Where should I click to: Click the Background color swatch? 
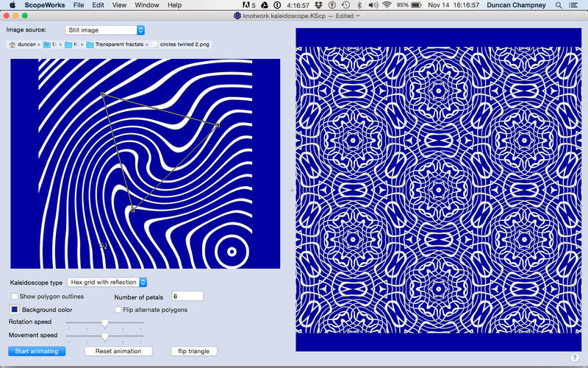click(15, 310)
